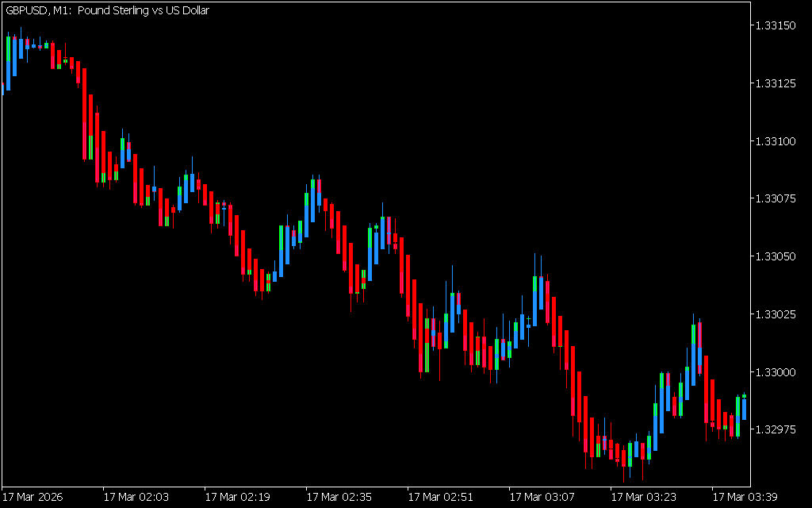
Task: Click the 17 Mar 03:39 time label
Action: pyautogui.click(x=745, y=497)
